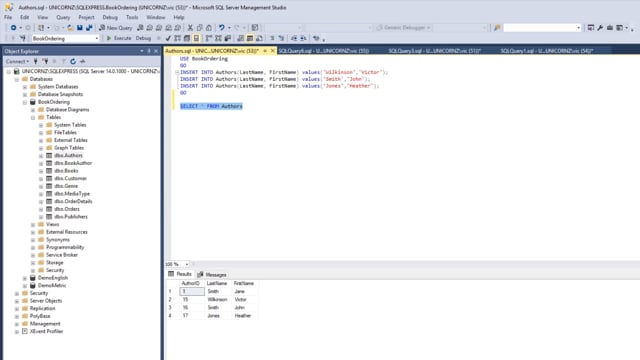640x360 pixels.
Task: Open the Tools menu
Action: tap(132, 17)
